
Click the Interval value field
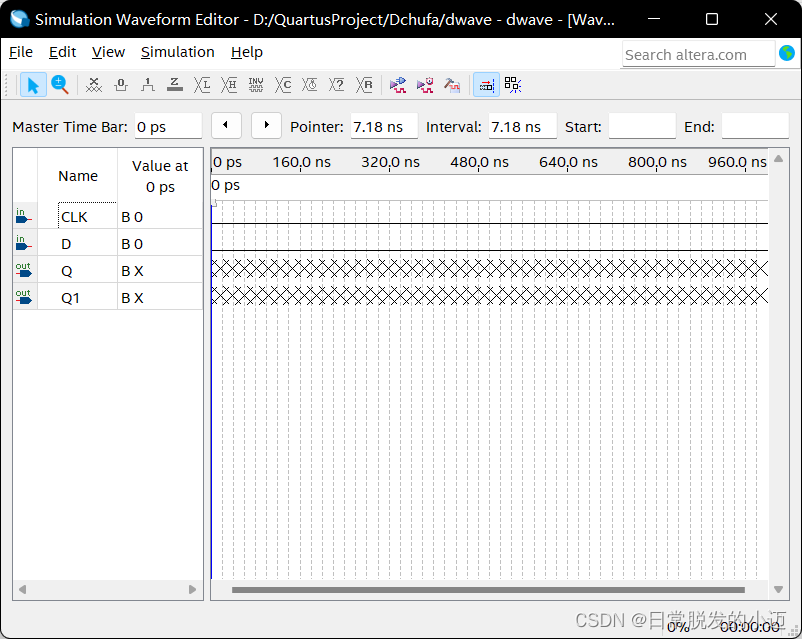tap(523, 126)
